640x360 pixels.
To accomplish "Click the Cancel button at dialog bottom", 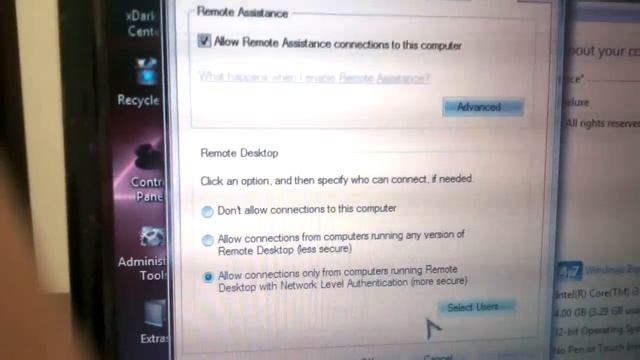I will (438, 357).
